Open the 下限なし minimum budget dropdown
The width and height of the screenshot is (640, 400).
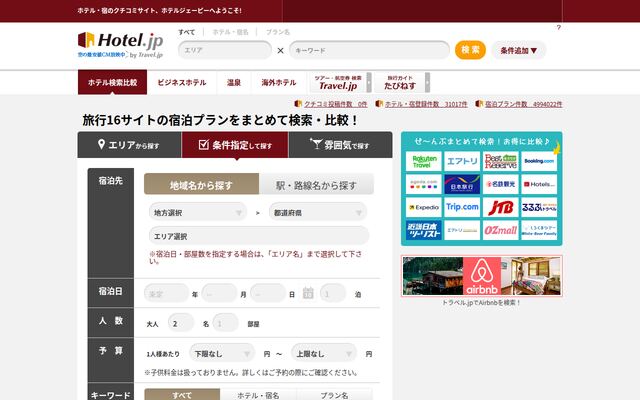click(x=222, y=353)
